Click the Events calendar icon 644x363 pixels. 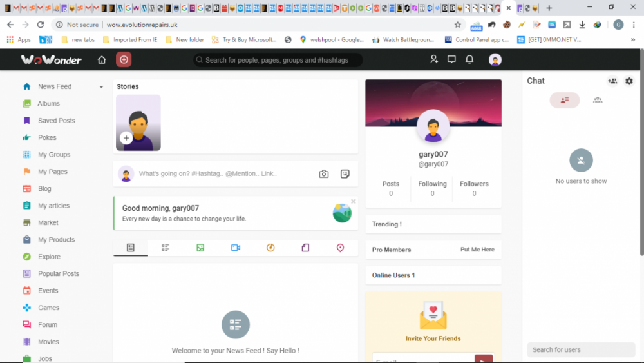coord(26,291)
